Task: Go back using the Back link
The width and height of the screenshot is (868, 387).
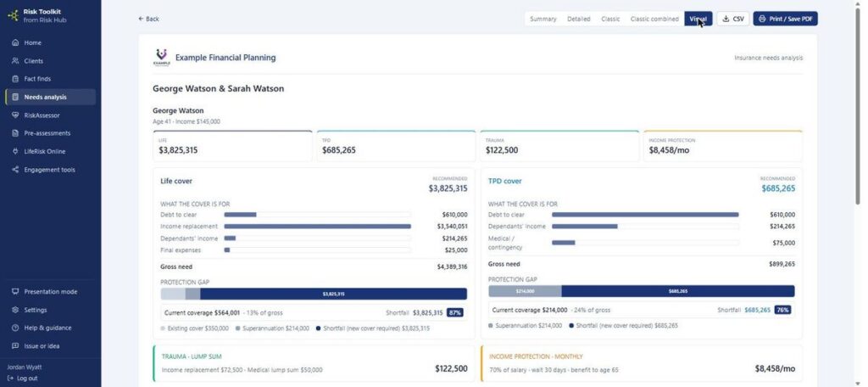Action: (x=148, y=19)
